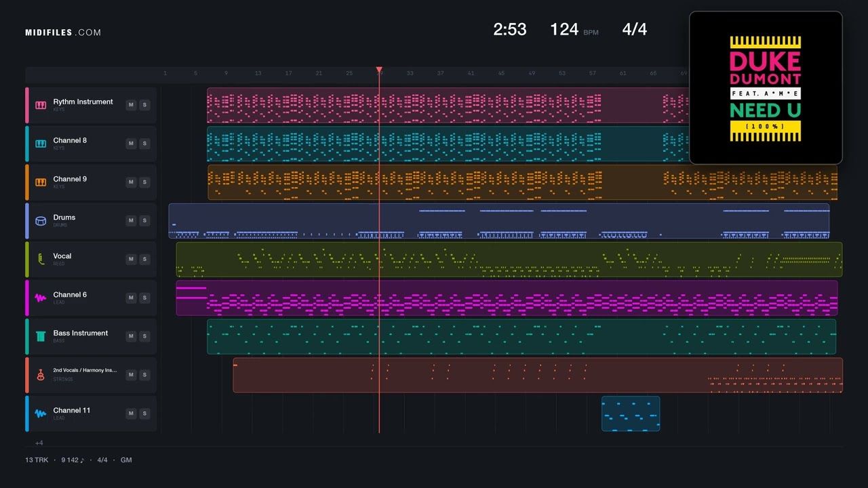Viewport: 868px width, 488px height.
Task: Mute the Bass Instrument track
Action: 131,337
